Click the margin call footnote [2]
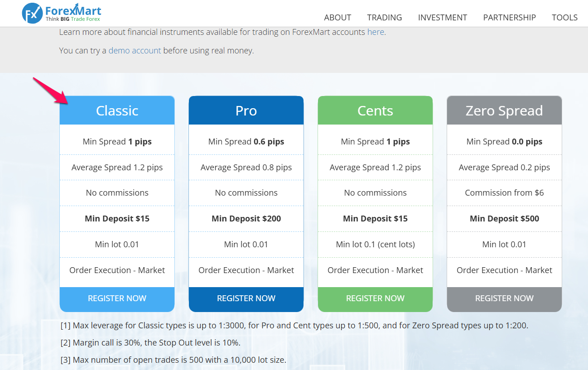Image resolution: width=588 pixels, height=370 pixels. coord(150,343)
